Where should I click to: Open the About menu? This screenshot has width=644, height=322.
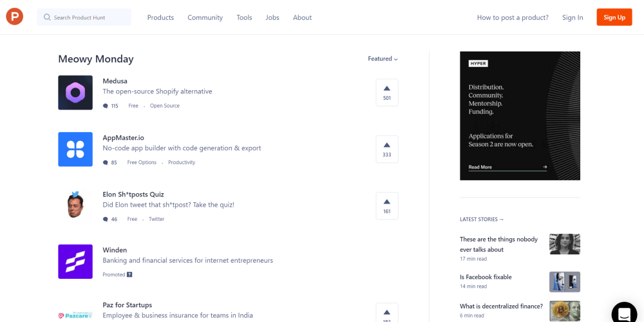click(302, 17)
